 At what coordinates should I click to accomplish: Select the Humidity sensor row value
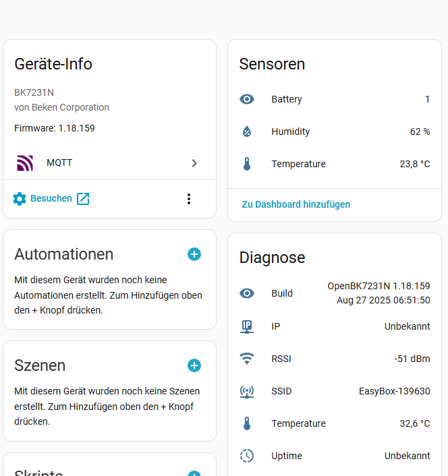coord(420,131)
